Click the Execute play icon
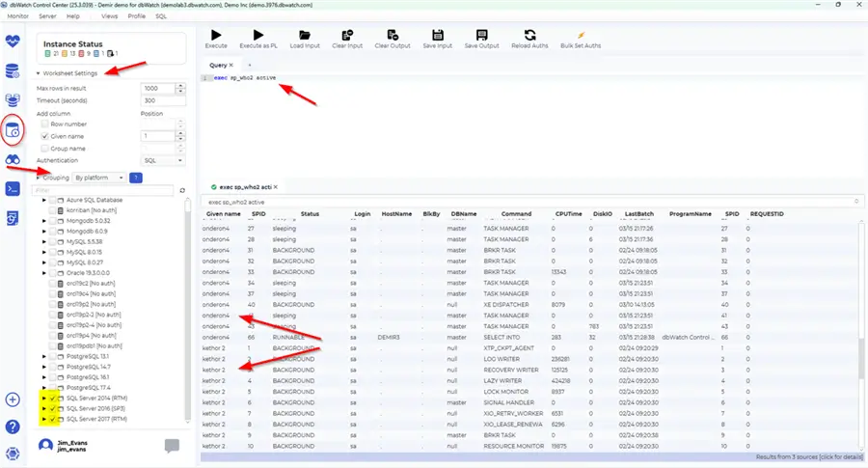 coord(216,36)
